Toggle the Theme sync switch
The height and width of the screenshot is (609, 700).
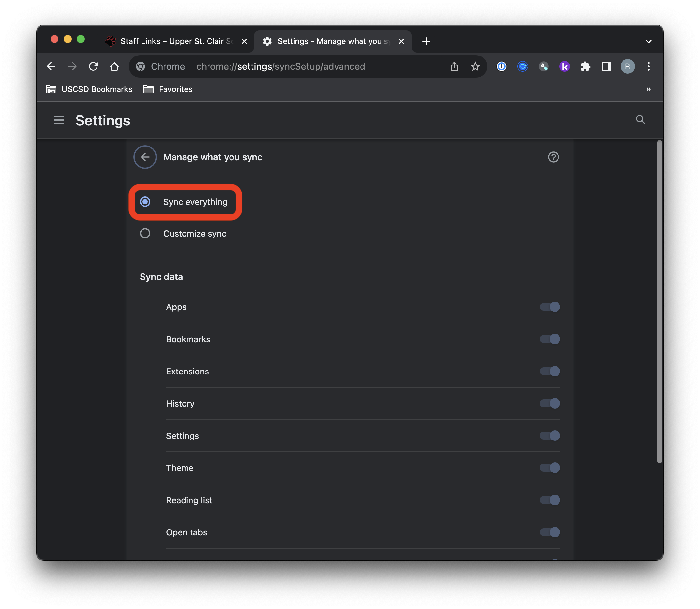[x=550, y=468]
